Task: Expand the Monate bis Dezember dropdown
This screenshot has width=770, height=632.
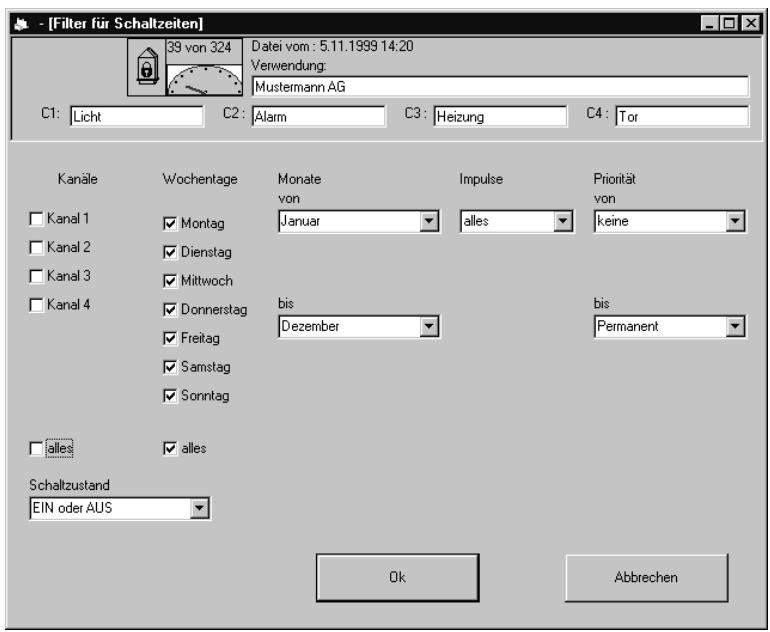Action: tap(431, 327)
